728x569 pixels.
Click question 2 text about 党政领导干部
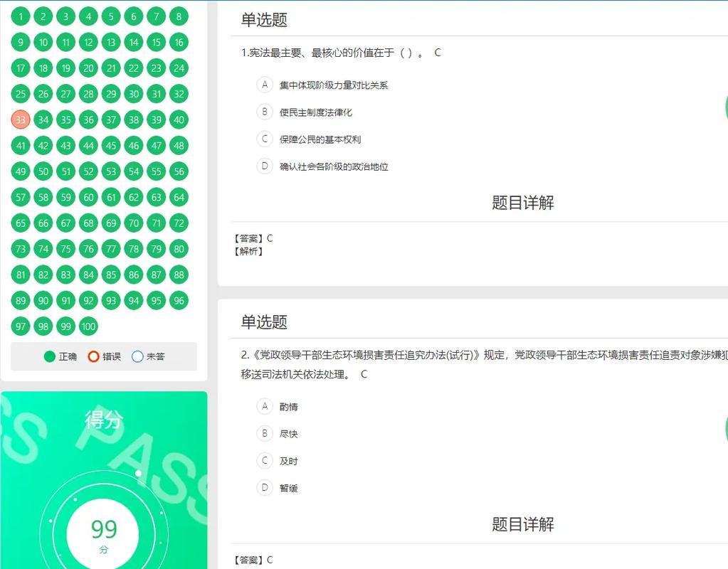[x=484, y=364]
